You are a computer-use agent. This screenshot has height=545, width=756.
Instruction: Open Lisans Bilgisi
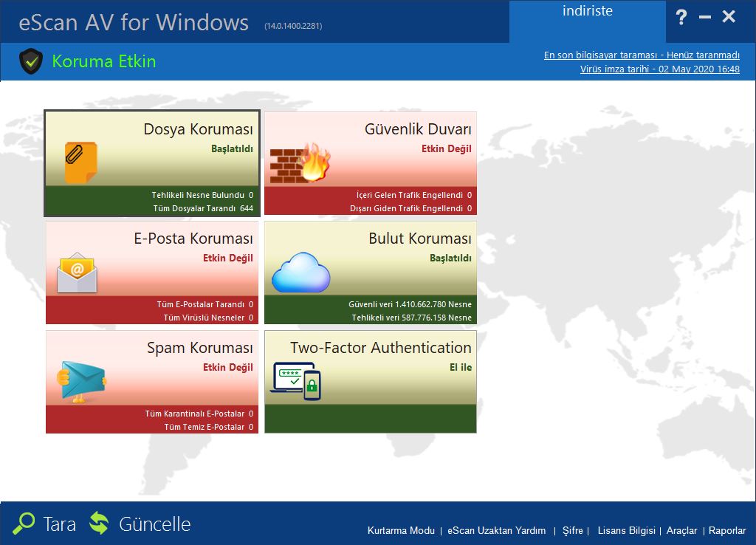coord(627,530)
